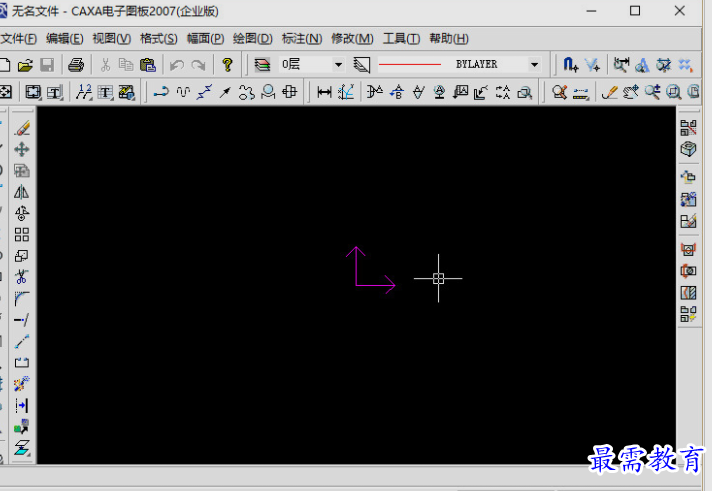Click the coordinate dimension axes icon
712x491 pixels.
coord(346,92)
